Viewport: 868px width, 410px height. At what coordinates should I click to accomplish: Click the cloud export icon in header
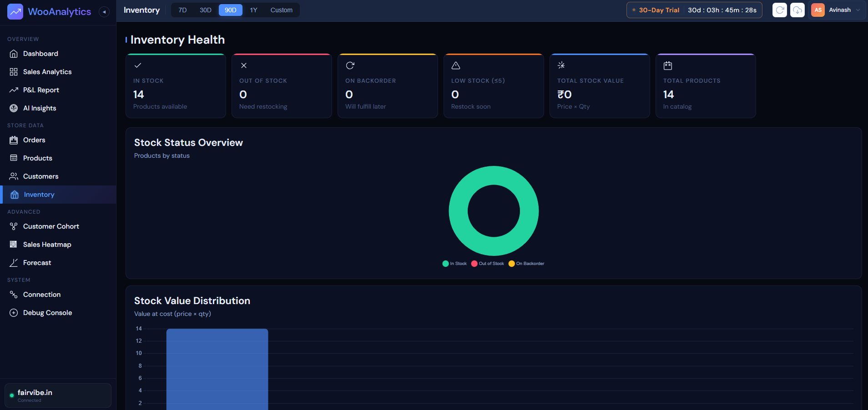coord(797,10)
